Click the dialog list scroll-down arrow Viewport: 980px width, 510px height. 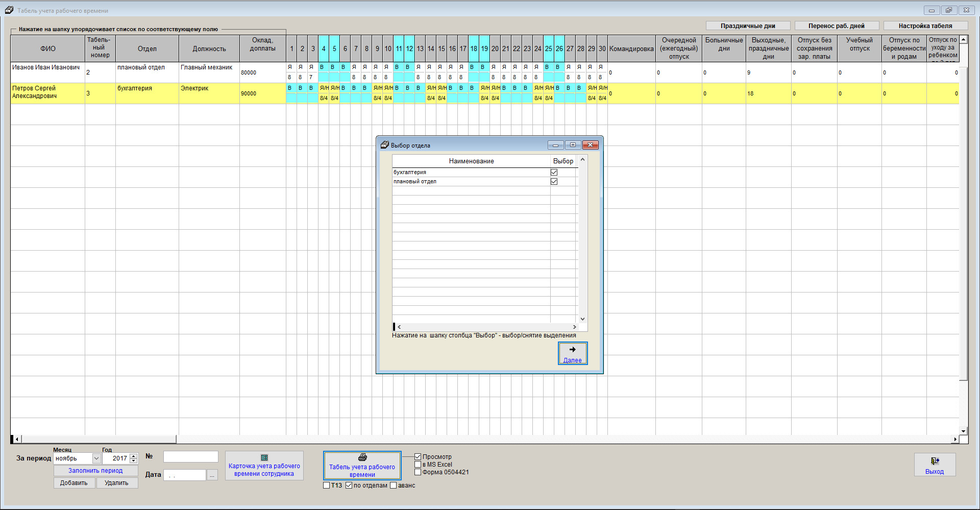[582, 319]
